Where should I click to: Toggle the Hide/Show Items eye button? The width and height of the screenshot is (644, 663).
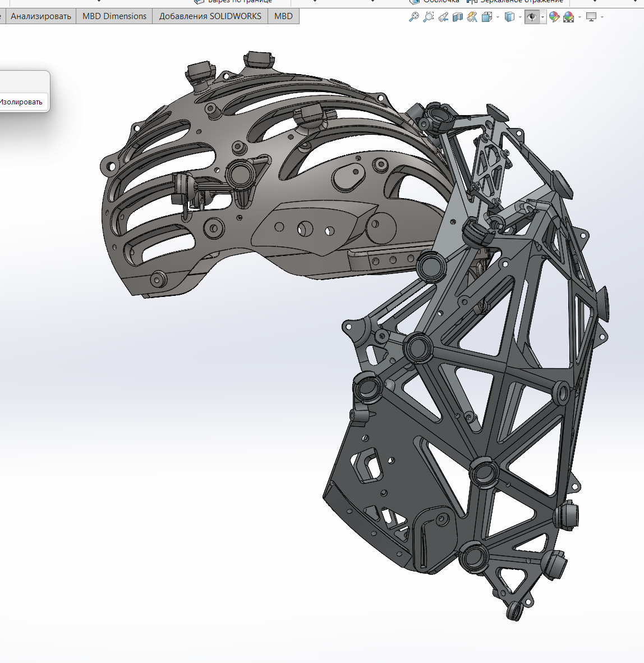[532, 17]
